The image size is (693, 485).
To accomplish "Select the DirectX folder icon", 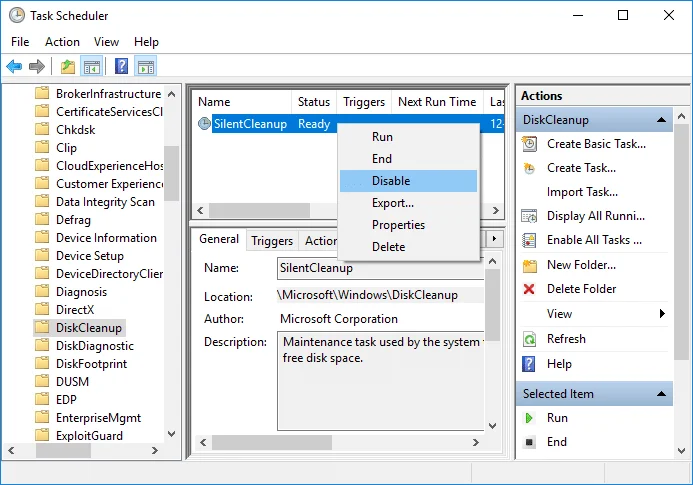I will tap(42, 309).
